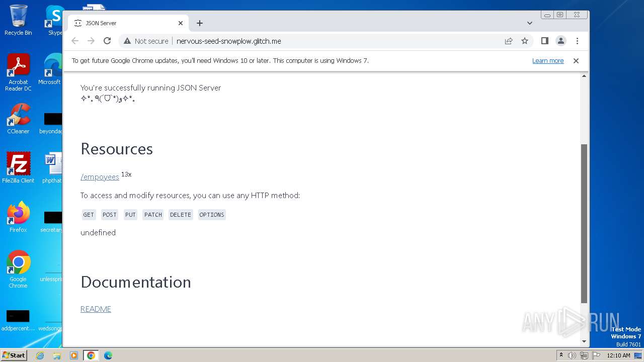Click the POST method label
The image size is (644, 362).
[109, 215]
